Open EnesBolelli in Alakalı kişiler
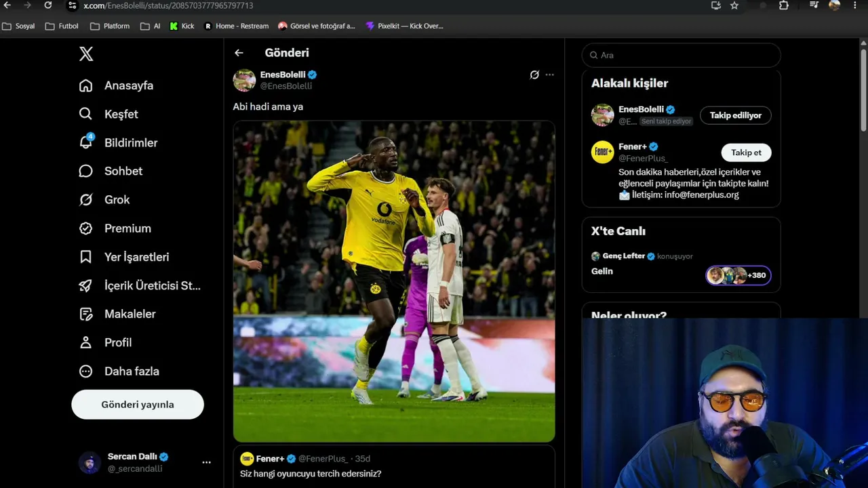The image size is (868, 488). point(641,109)
